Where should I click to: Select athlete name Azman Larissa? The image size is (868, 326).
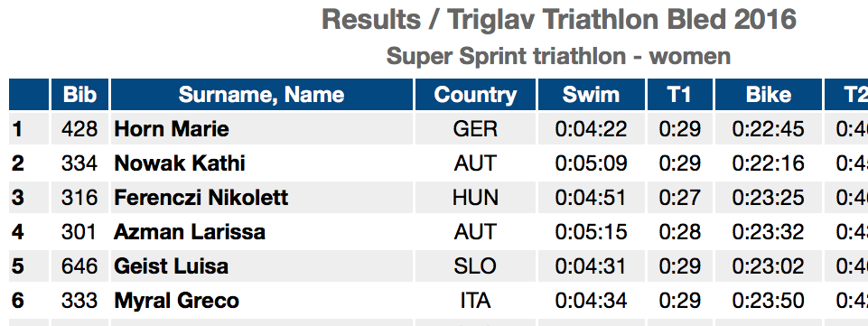click(190, 232)
